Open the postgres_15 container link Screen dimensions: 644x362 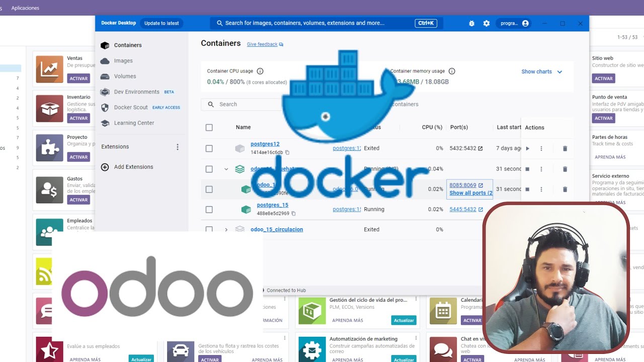[x=272, y=205]
